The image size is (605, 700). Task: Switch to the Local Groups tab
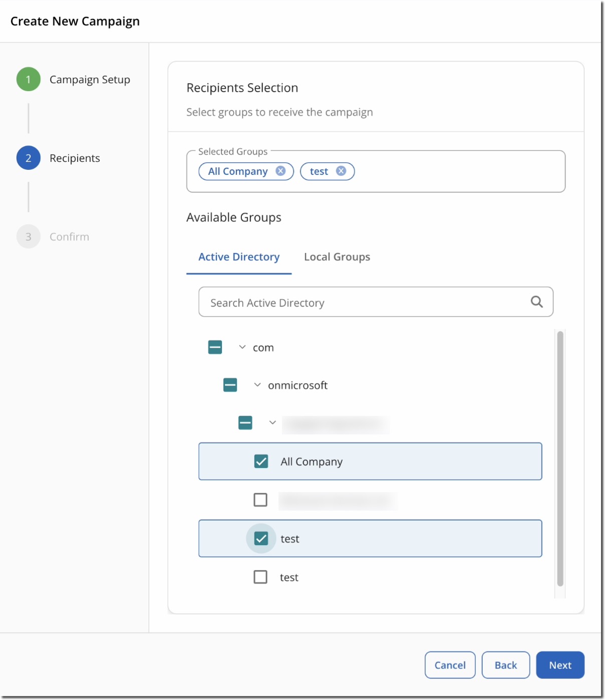point(337,257)
